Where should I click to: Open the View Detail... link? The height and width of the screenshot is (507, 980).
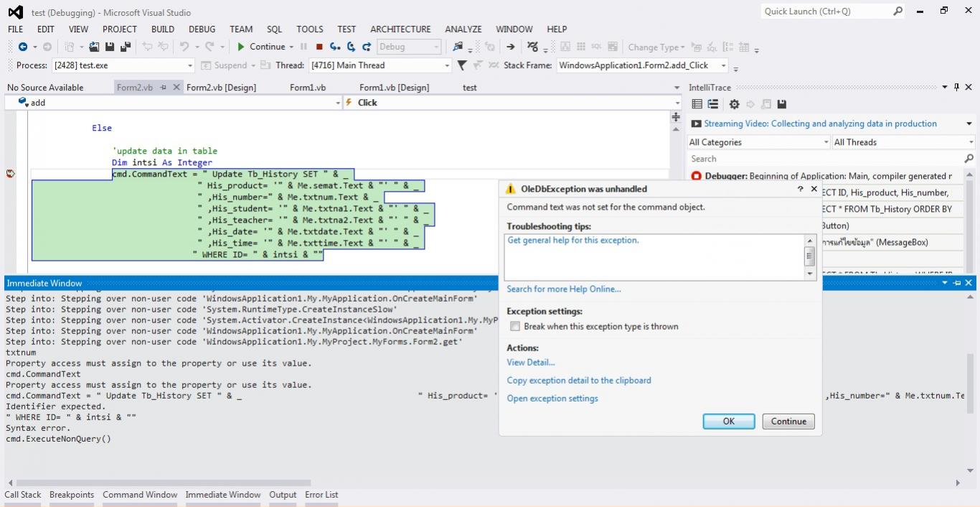tap(530, 362)
